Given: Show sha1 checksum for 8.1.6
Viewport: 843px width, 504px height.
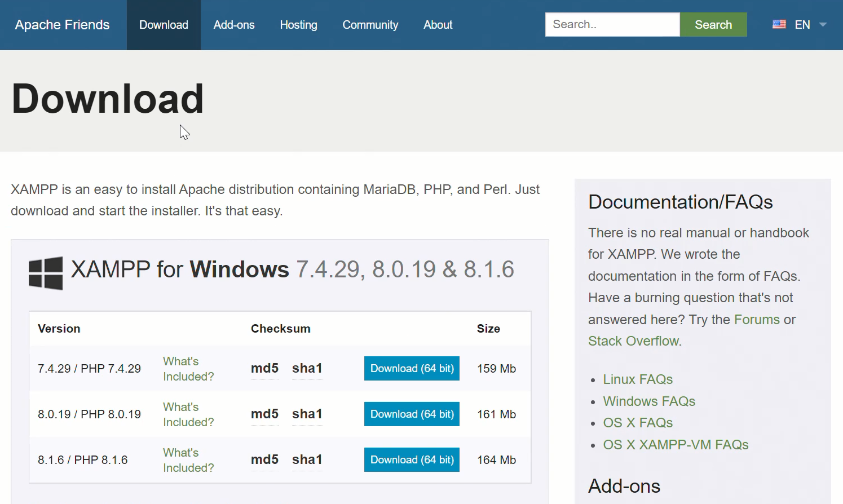Looking at the screenshot, I should point(307,459).
